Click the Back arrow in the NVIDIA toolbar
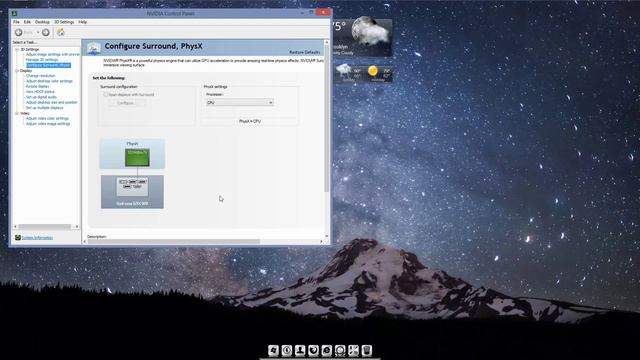The image size is (640, 360). coord(19,32)
